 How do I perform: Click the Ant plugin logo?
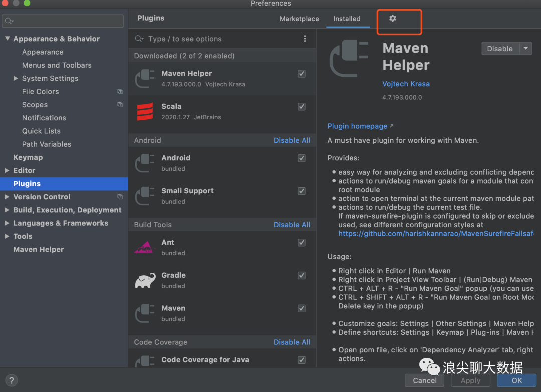(x=145, y=247)
